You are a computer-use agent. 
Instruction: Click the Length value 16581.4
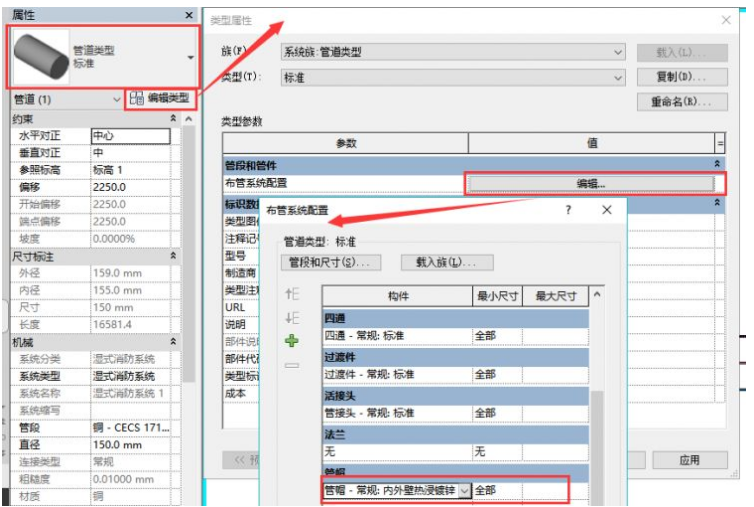pos(130,325)
